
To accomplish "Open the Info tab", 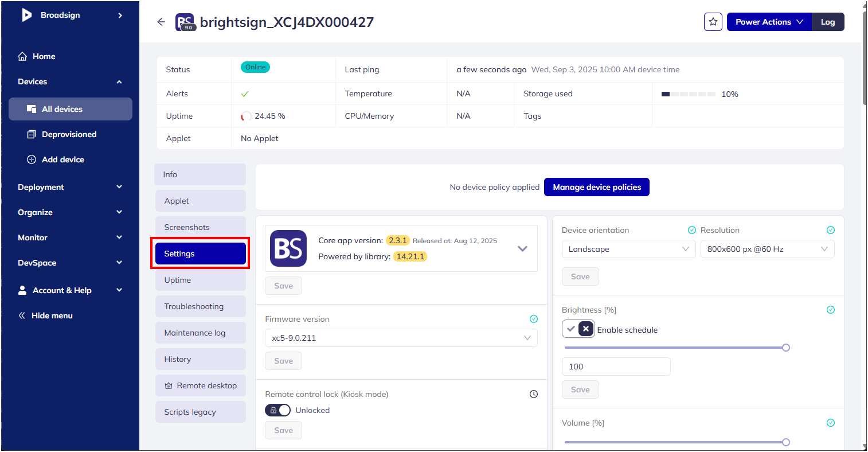I will coord(200,174).
